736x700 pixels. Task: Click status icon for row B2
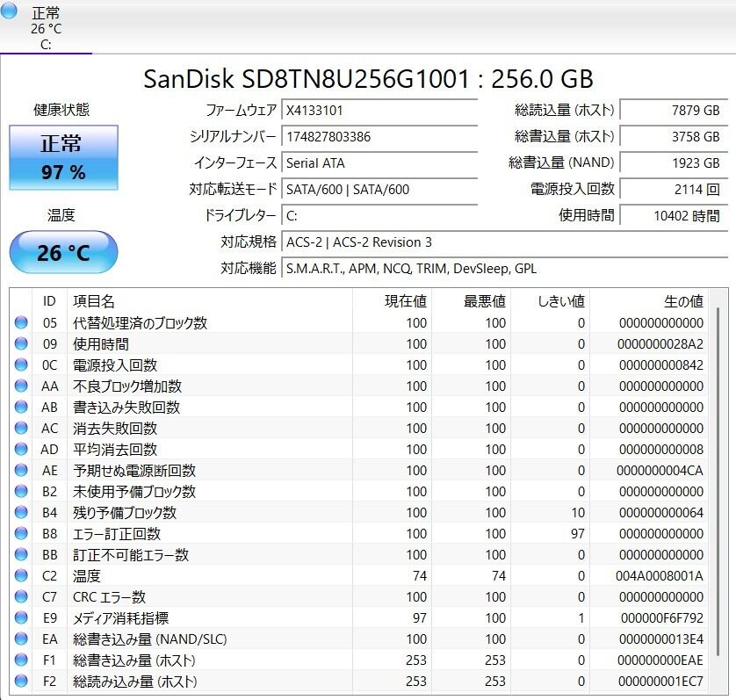pyautogui.click(x=21, y=491)
